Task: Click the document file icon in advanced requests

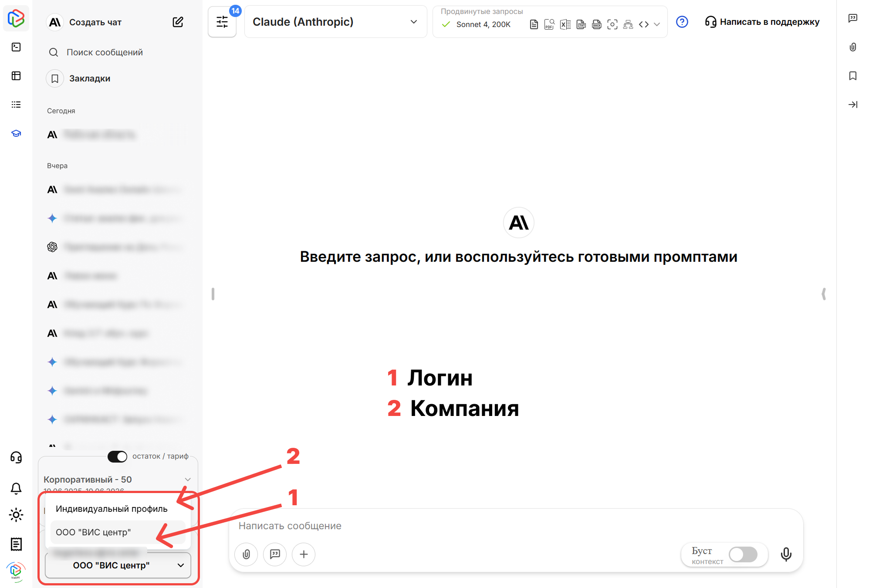Action: point(534,24)
